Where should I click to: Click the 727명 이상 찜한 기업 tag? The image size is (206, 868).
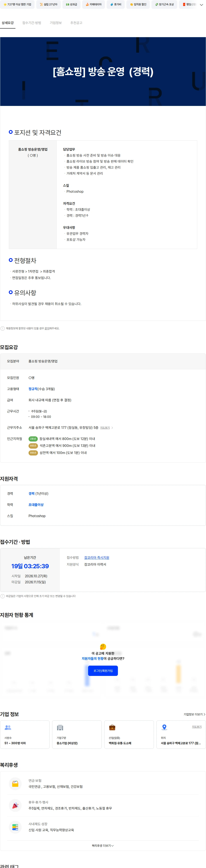pyautogui.click(x=17, y=4)
